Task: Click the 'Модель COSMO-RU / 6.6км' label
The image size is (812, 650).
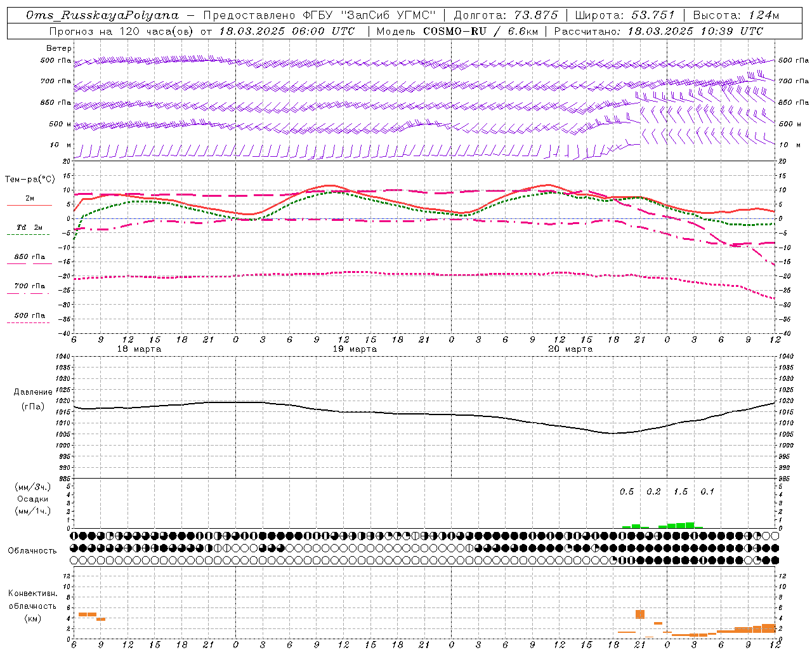Action: [x=457, y=31]
